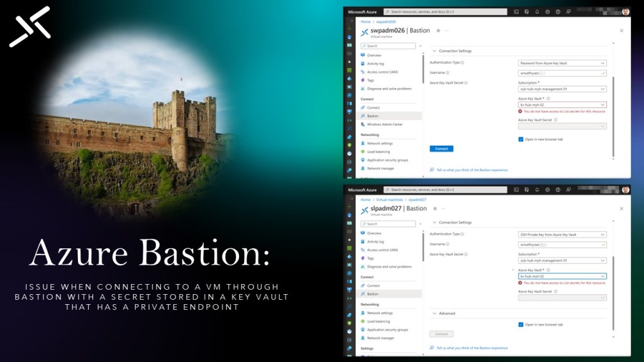Select Access control (IAM) in slpadm027 menu
644x362 pixels.
[382, 250]
